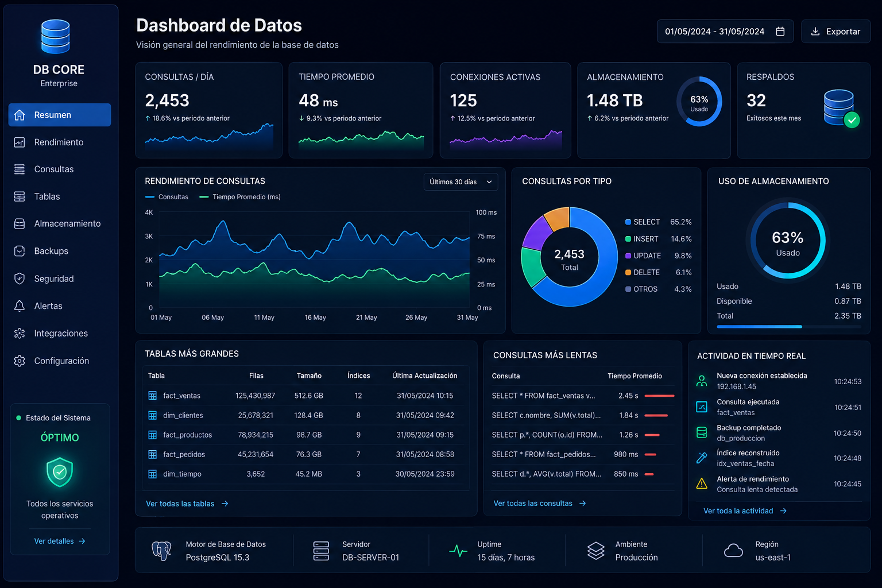Click the performance alert warning triangle
Viewport: 882px width, 588px height.
[702, 484]
